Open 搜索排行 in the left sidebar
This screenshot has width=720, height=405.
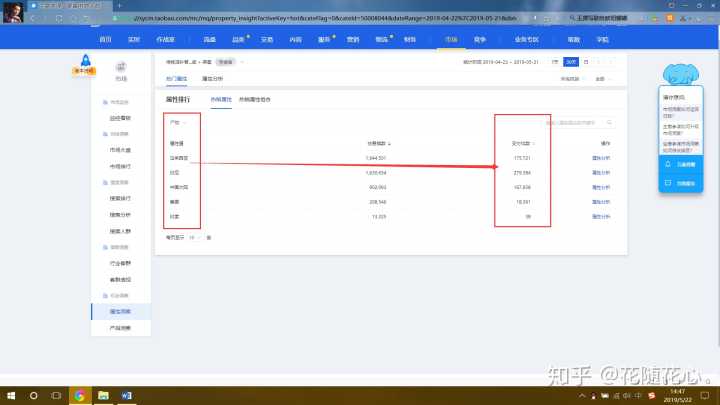(x=120, y=198)
